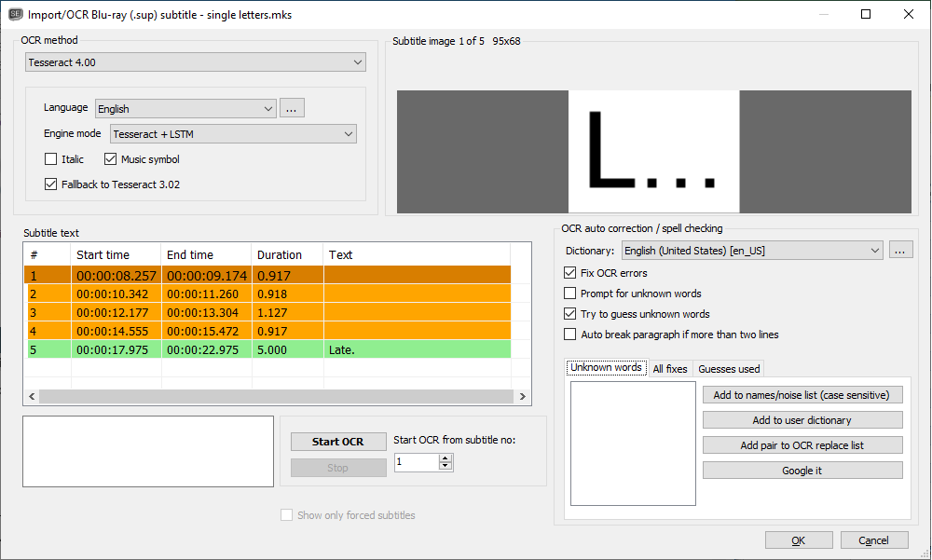Click the Text column header

(417, 254)
